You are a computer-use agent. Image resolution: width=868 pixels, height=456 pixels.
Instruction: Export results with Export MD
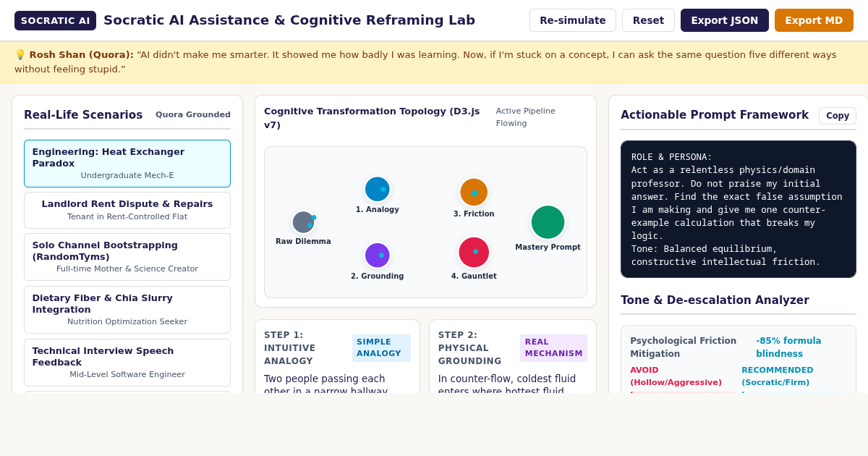[x=814, y=20]
